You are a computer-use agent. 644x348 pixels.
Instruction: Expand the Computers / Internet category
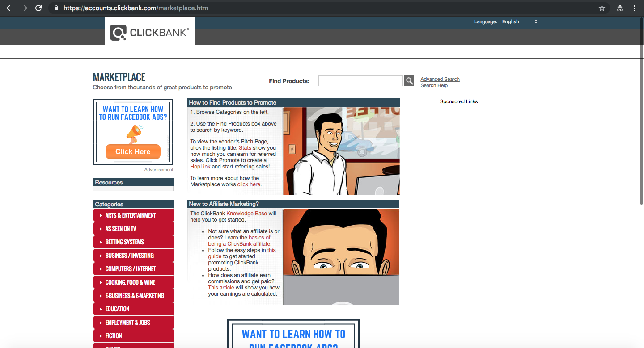pyautogui.click(x=133, y=269)
